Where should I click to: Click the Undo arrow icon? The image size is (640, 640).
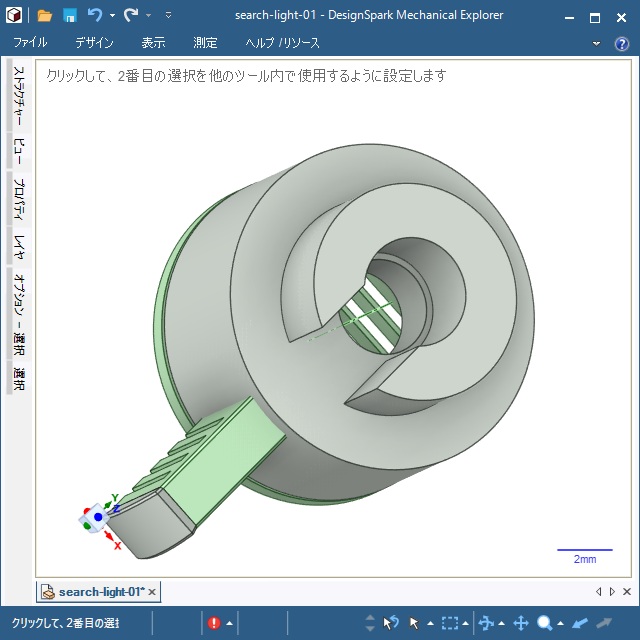tap(95, 15)
